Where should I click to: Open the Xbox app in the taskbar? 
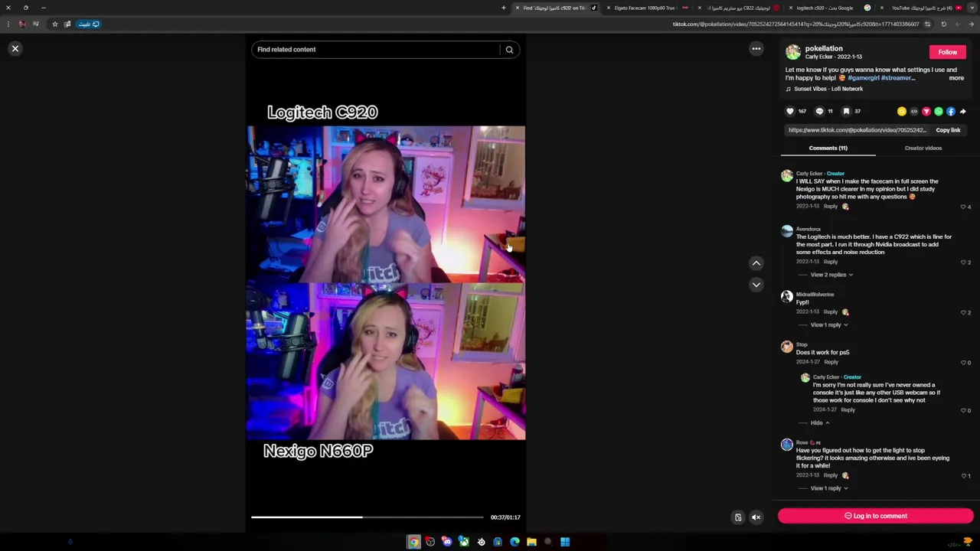[464, 542]
